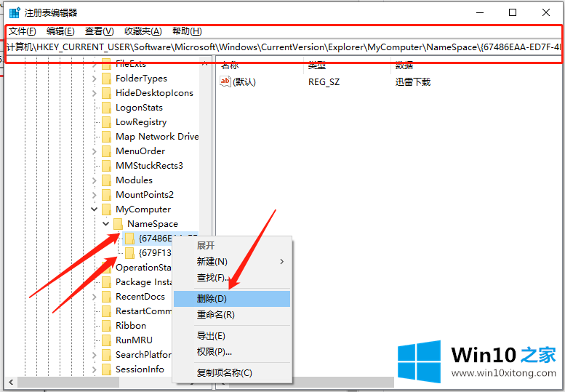Click the tree pane left scroll arrow
565x392 pixels.
tap(11, 382)
